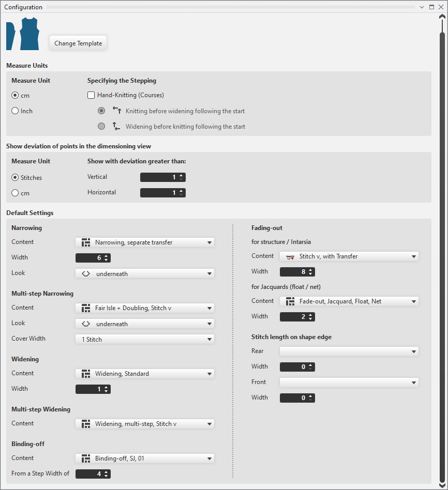Image resolution: width=448 pixels, height=490 pixels.
Task: Click the Binding-off SJ 01 module icon
Action: coord(86,458)
